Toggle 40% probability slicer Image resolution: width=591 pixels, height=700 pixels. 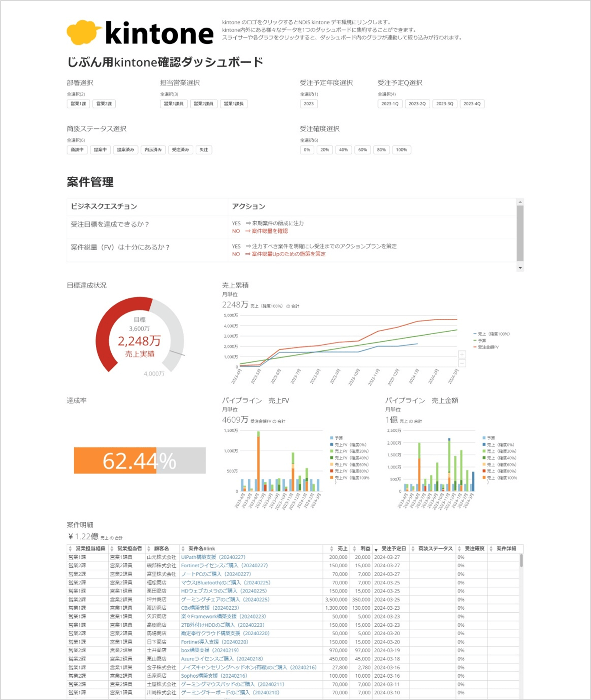click(343, 150)
